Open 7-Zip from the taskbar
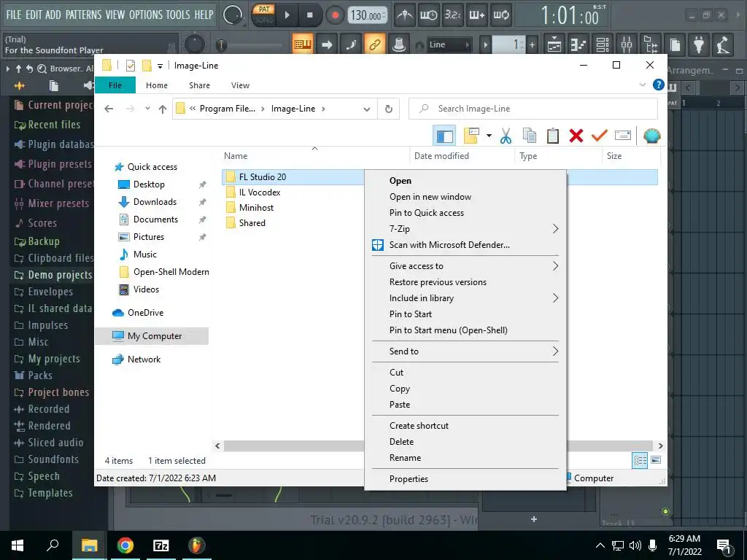The image size is (747, 560). pos(161,545)
